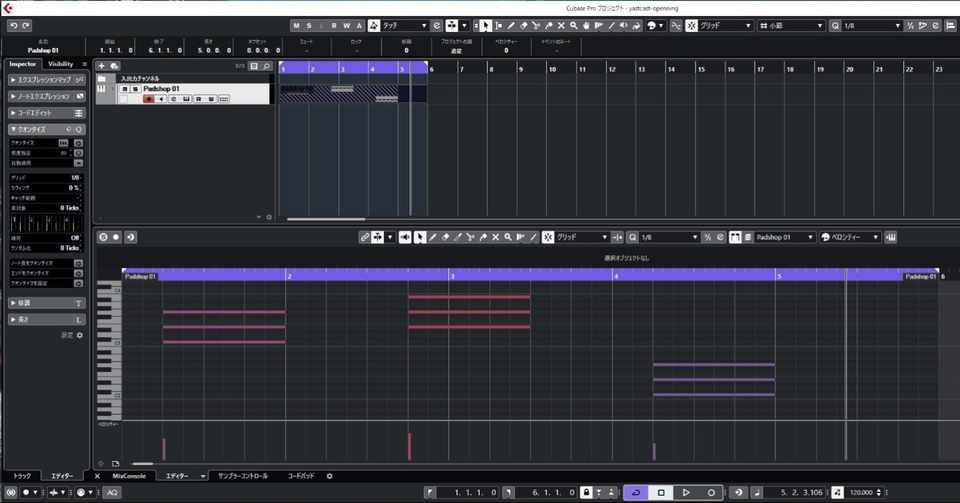The width and height of the screenshot is (960, 503).
Task: Expand the Chord Editing section in Inspector
Action: [47, 113]
